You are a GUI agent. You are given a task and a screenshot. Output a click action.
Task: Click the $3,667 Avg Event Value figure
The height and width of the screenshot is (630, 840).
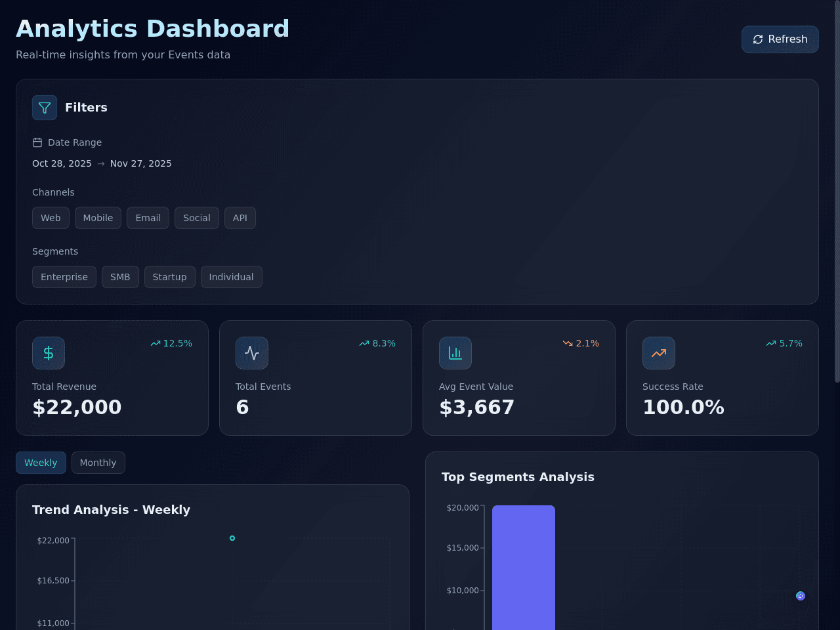click(x=477, y=408)
